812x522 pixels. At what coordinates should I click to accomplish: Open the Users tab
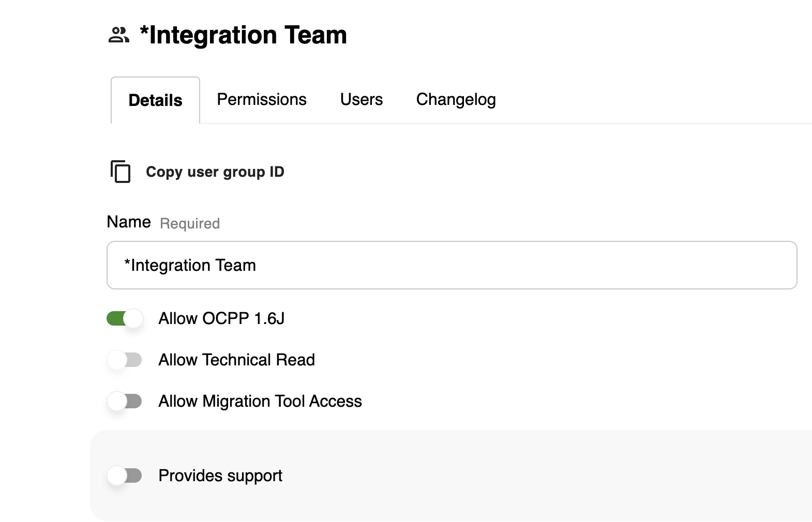[362, 99]
